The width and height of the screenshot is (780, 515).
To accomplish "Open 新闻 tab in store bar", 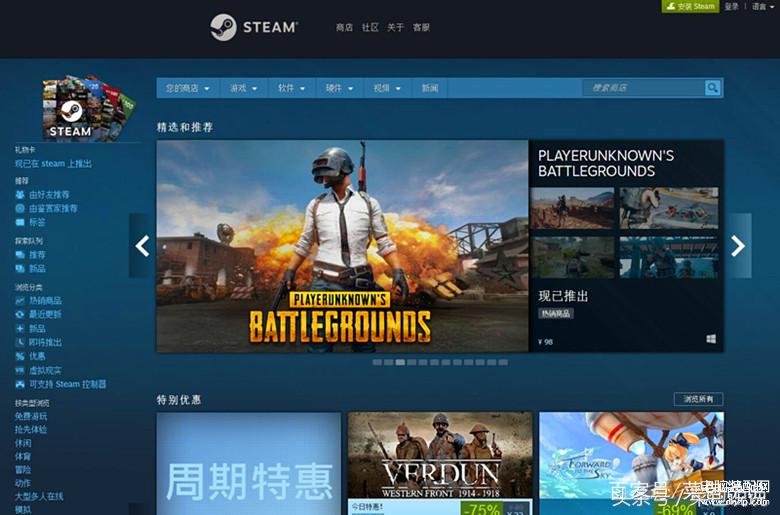I will pyautogui.click(x=430, y=88).
